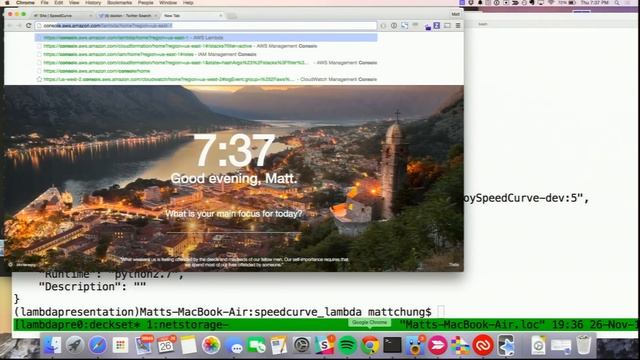Image resolution: width=640 pixels, height=360 pixels.
Task: Open Photos app in the Dock
Action: point(211,345)
